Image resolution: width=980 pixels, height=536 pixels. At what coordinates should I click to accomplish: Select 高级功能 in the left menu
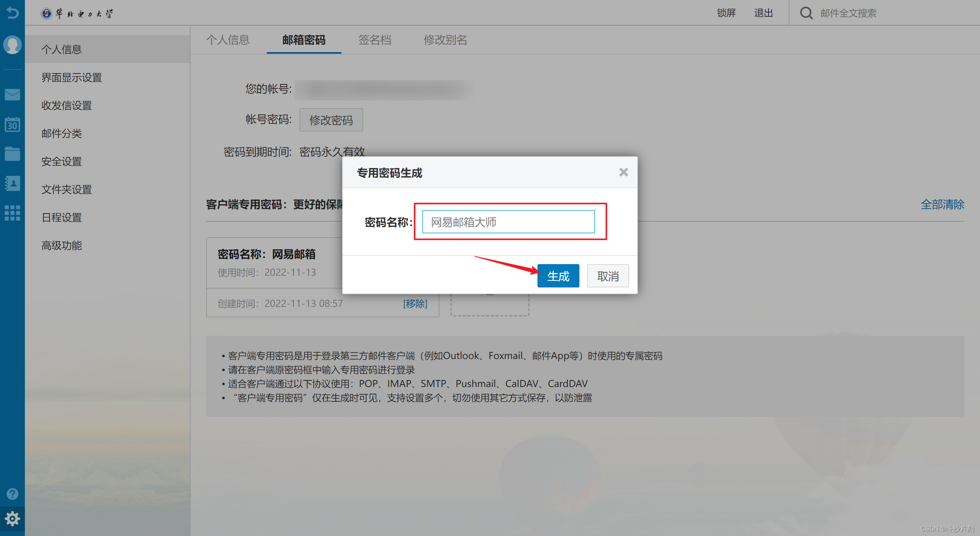click(61, 245)
